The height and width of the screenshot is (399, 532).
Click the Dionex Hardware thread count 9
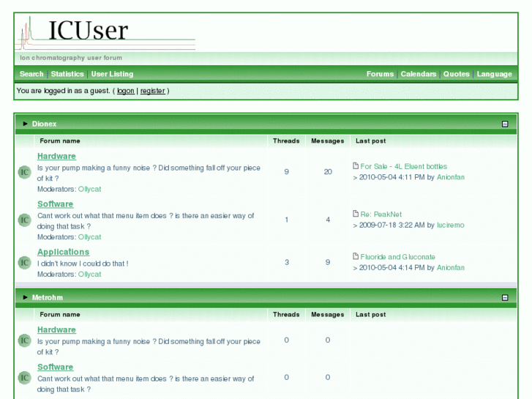[287, 172]
